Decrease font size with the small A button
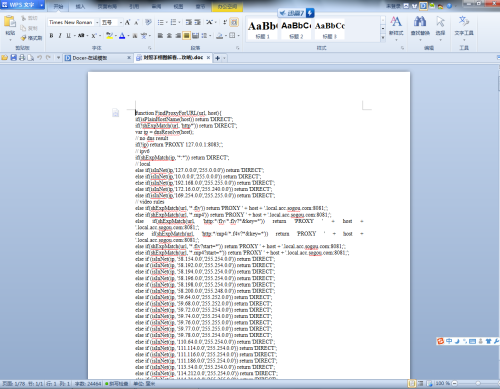This screenshot has height=389, width=500. 136,22
